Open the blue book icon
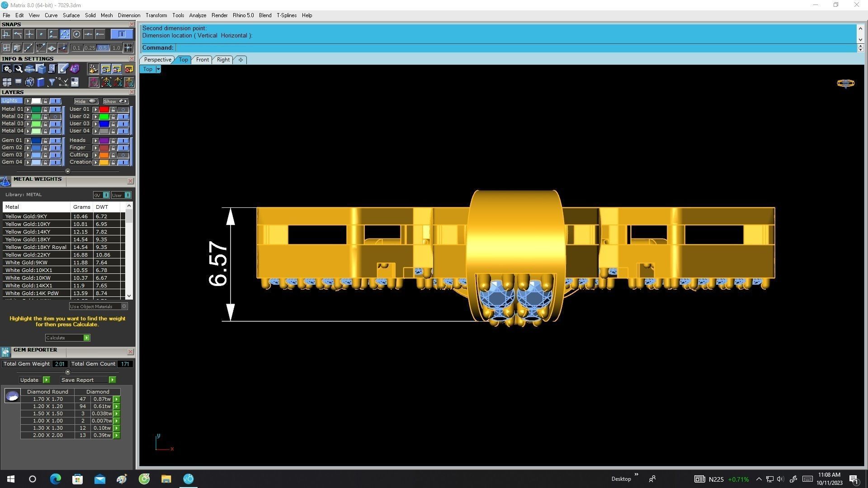This screenshot has width=868, height=488. coord(41,82)
